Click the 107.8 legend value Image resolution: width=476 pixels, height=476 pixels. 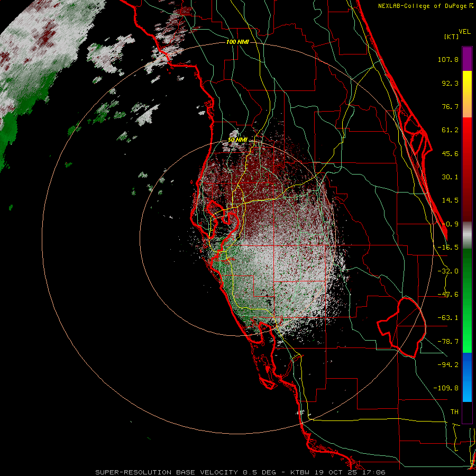pos(448,59)
